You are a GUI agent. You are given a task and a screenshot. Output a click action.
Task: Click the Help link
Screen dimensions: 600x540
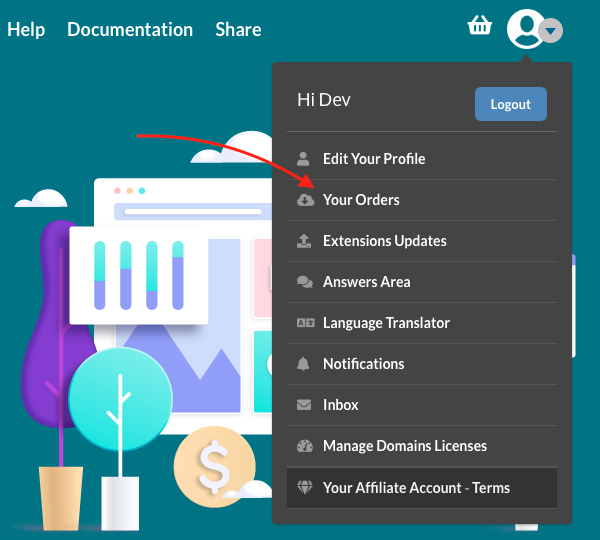(x=26, y=29)
